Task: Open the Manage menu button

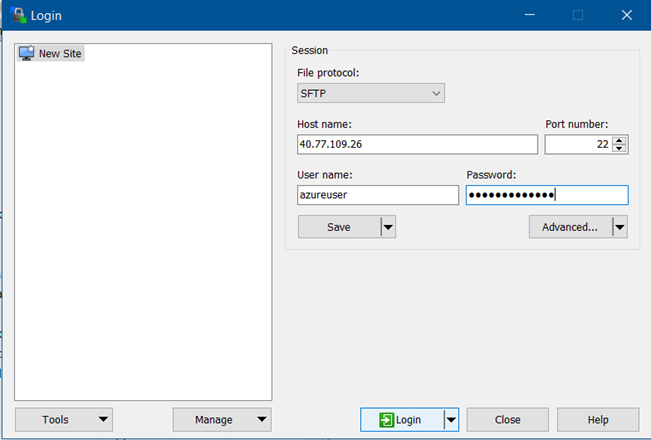Action: [x=222, y=419]
